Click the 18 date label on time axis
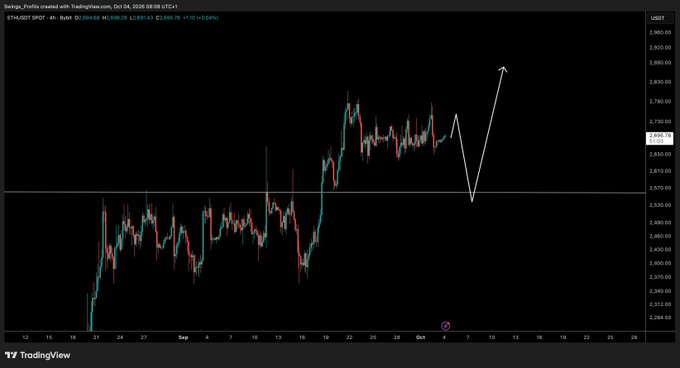 [x=72, y=337]
